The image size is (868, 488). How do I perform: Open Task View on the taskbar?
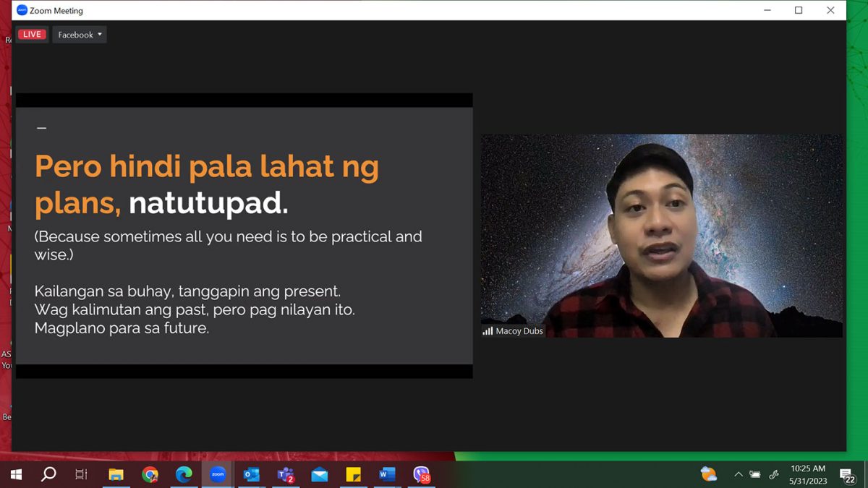82,474
